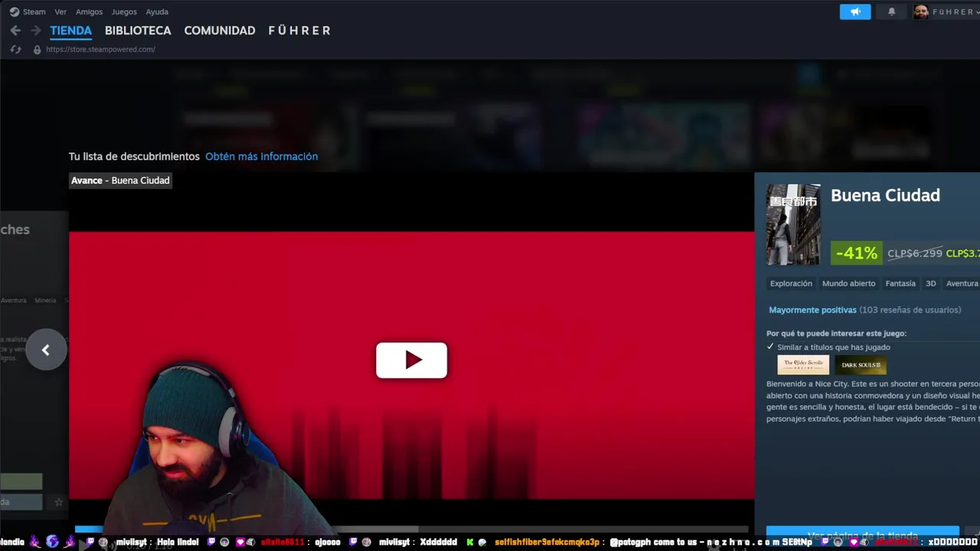Click the star icon on previous card
The image size is (980, 551).
[x=58, y=503]
